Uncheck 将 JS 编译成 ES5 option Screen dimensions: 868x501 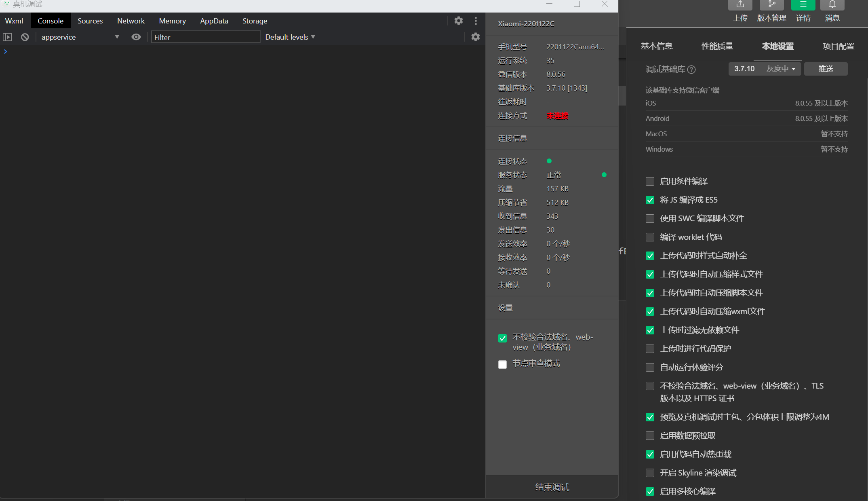pos(650,200)
